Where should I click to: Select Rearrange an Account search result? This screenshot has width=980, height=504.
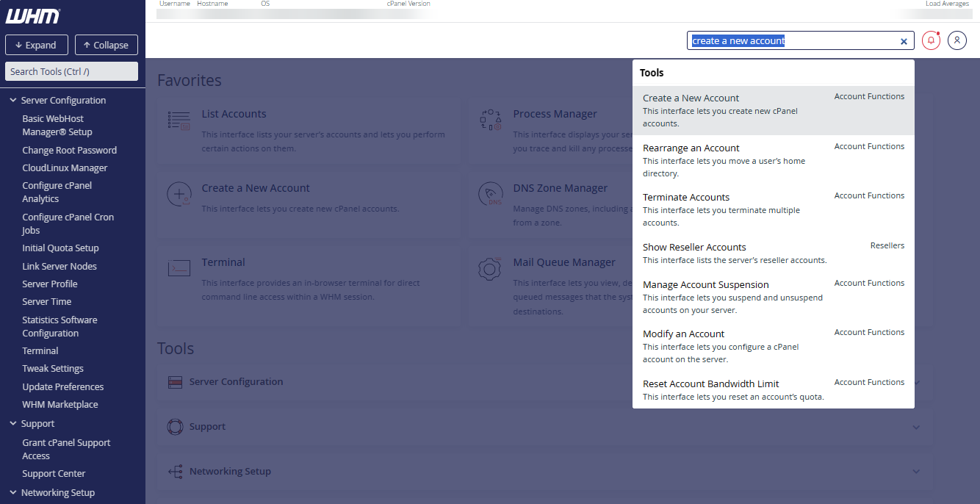pos(774,160)
